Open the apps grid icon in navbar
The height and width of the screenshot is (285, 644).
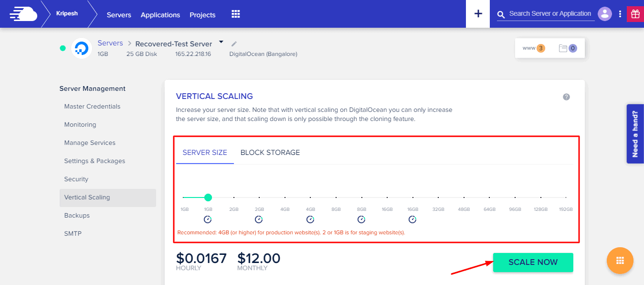235,14
